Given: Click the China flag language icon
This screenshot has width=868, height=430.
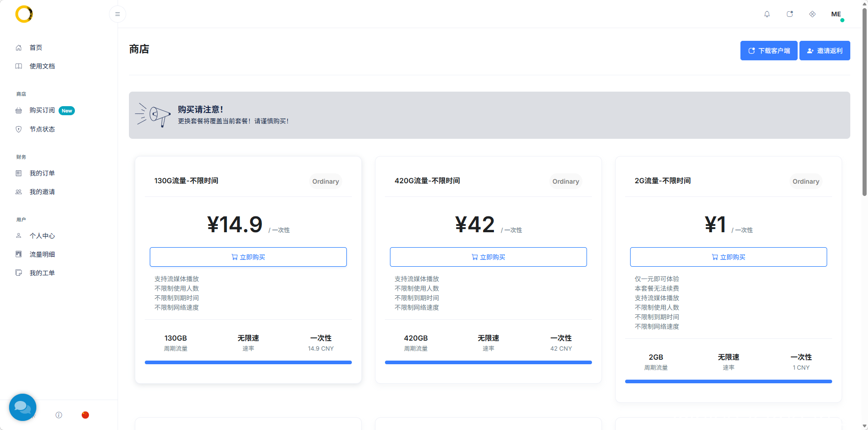Looking at the screenshot, I should tap(85, 415).
